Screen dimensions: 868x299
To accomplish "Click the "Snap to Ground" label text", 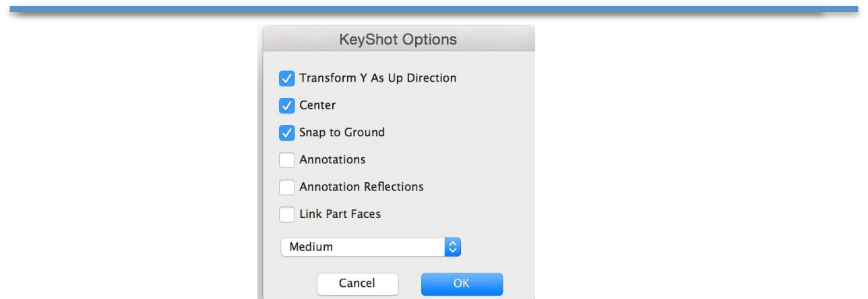I will 342,132.
